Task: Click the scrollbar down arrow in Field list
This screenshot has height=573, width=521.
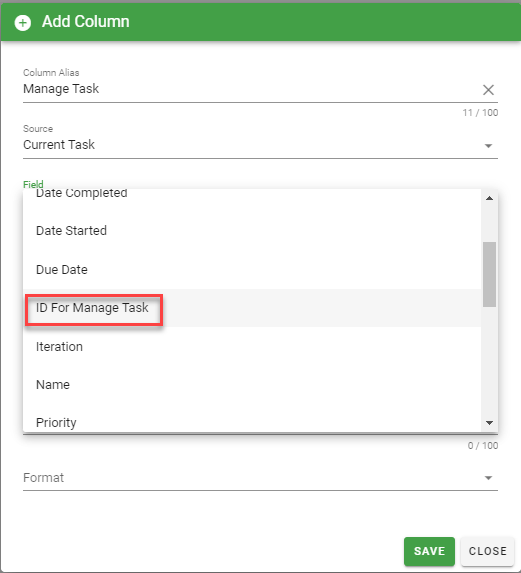Action: pos(489,423)
